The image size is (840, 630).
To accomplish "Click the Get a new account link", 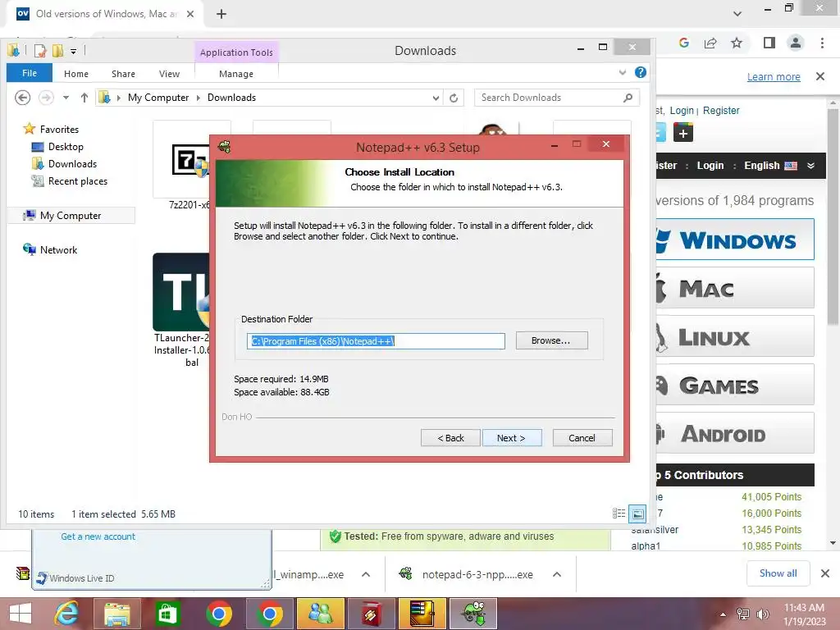I will [98, 536].
